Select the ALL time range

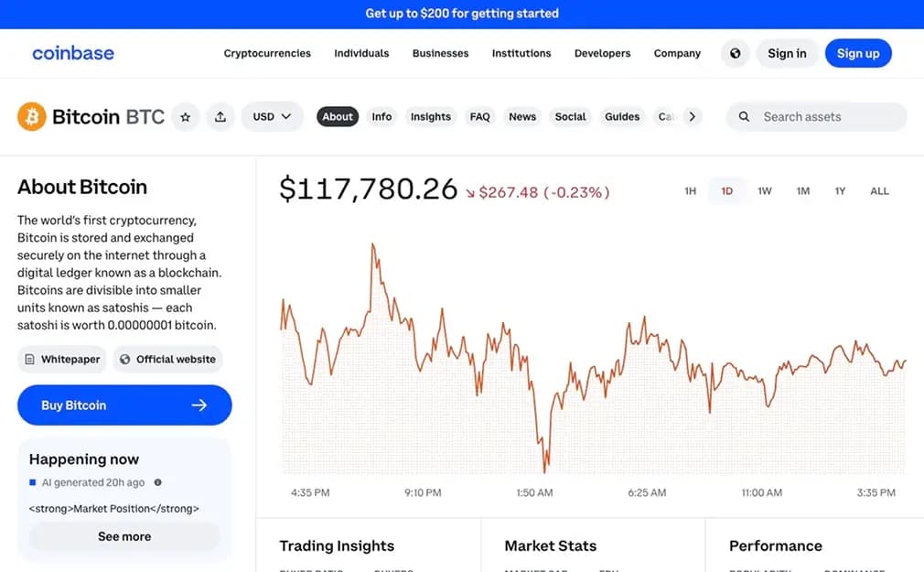879,190
